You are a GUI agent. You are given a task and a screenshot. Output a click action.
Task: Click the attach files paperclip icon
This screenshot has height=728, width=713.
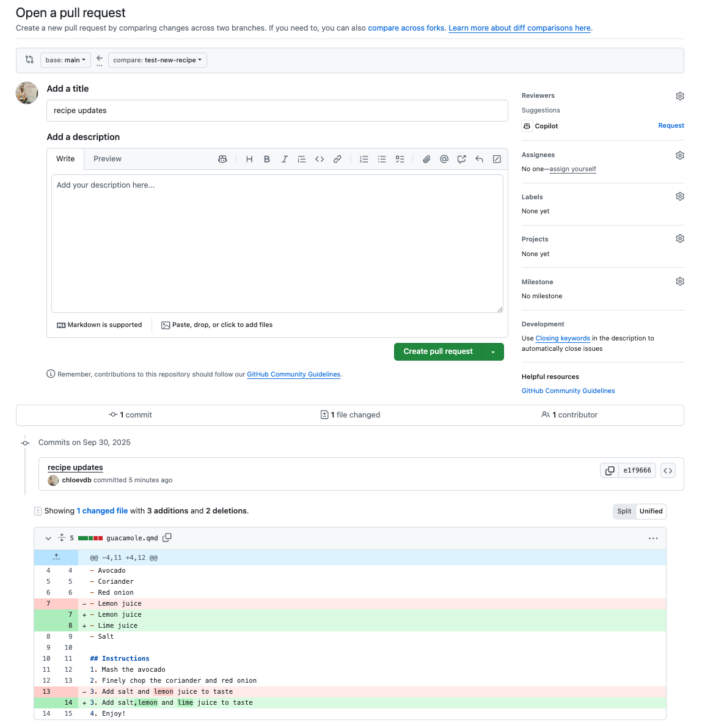pyautogui.click(x=426, y=159)
